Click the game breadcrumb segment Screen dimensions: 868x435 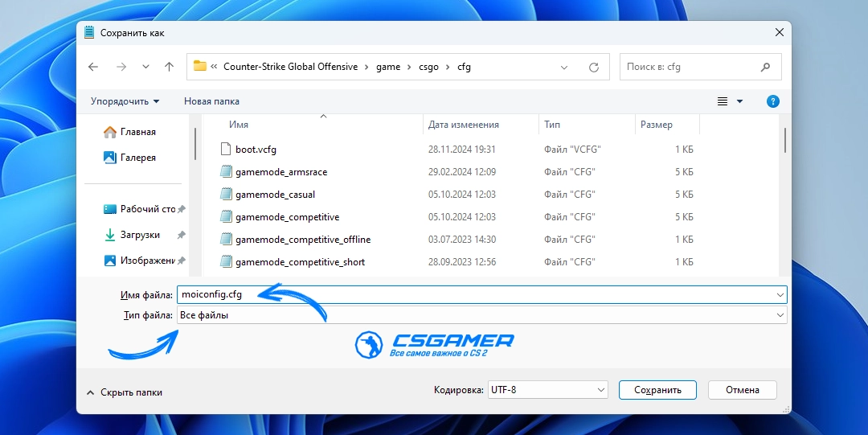click(388, 67)
